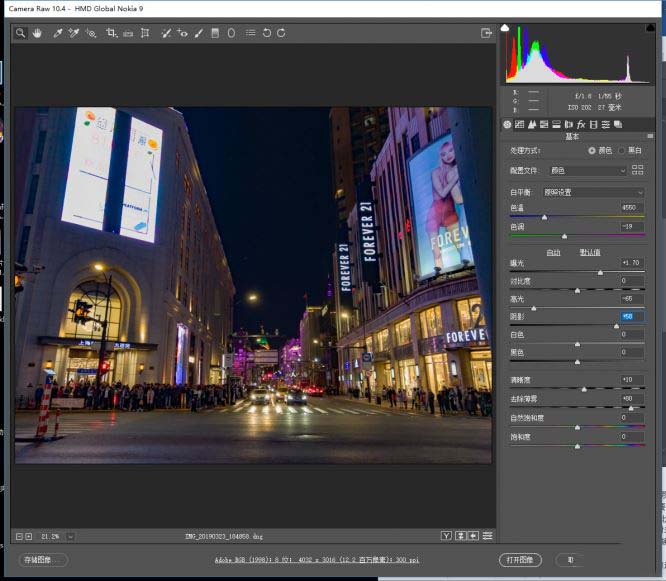Select the Zoom tool in the toolbar

tap(20, 33)
